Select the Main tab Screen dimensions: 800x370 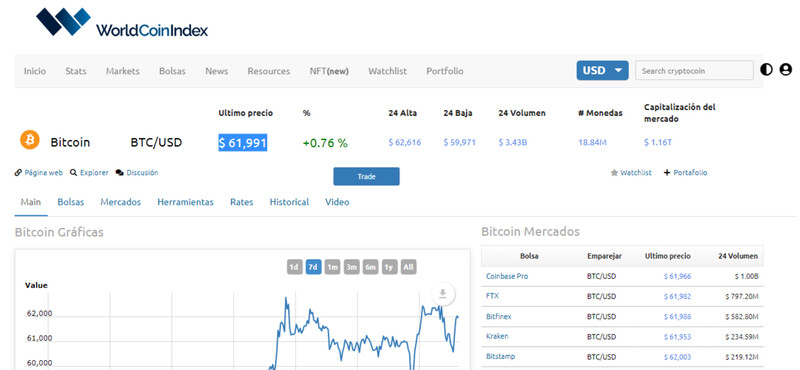(31, 202)
